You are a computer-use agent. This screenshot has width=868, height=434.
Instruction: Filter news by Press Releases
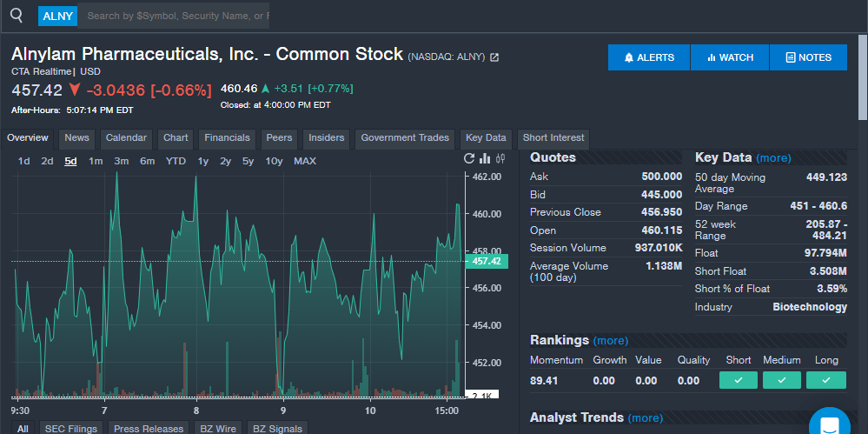coord(149,429)
